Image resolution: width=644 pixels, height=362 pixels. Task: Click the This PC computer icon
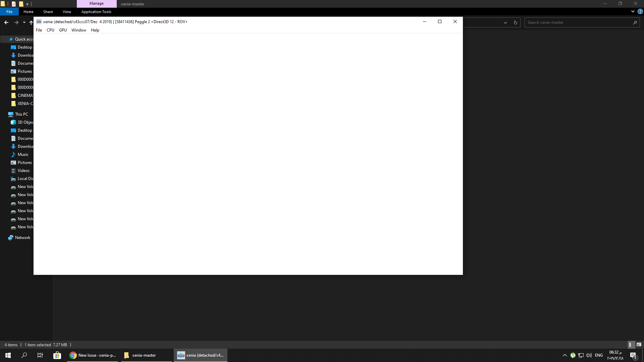[x=11, y=114]
